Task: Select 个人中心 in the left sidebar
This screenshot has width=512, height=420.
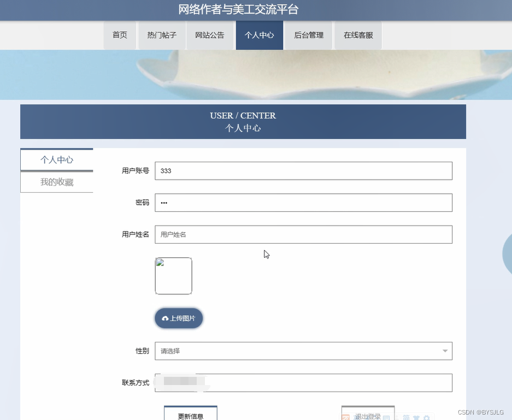Action: click(x=57, y=159)
